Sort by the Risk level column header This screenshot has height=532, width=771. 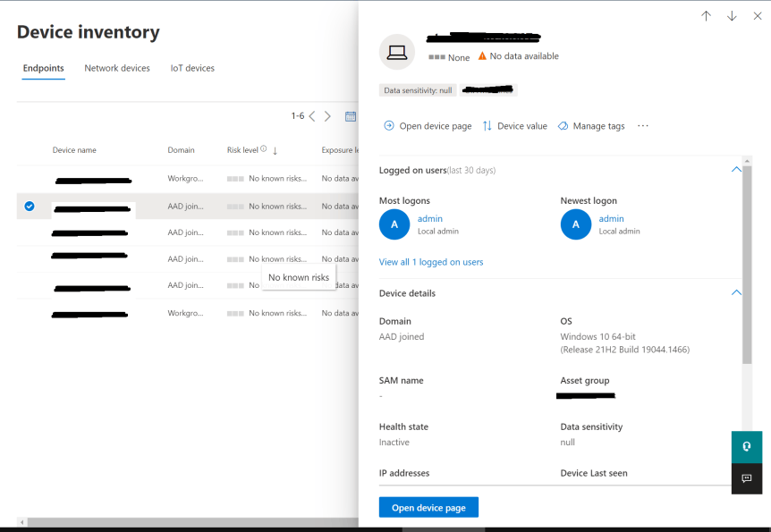coord(242,150)
